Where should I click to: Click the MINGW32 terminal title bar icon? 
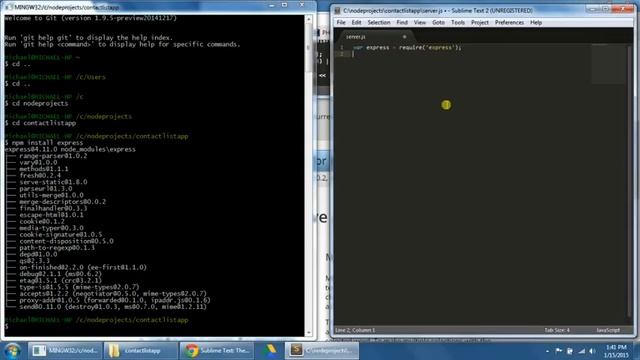pos(8,7)
